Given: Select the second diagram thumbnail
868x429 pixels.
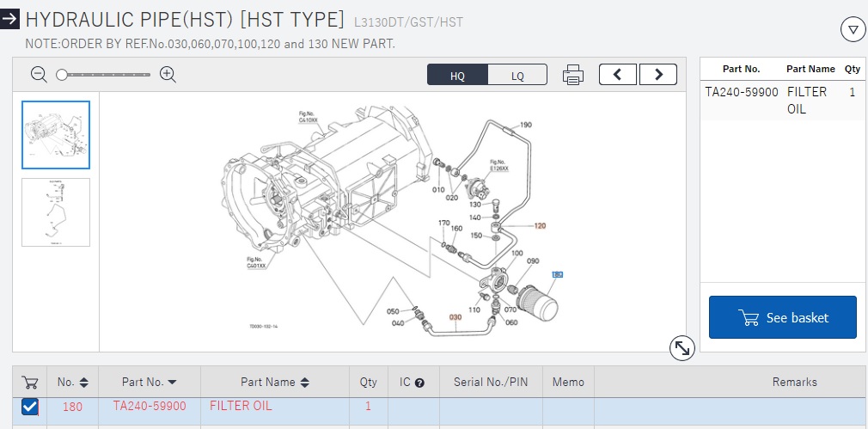Looking at the screenshot, I should 56,212.
